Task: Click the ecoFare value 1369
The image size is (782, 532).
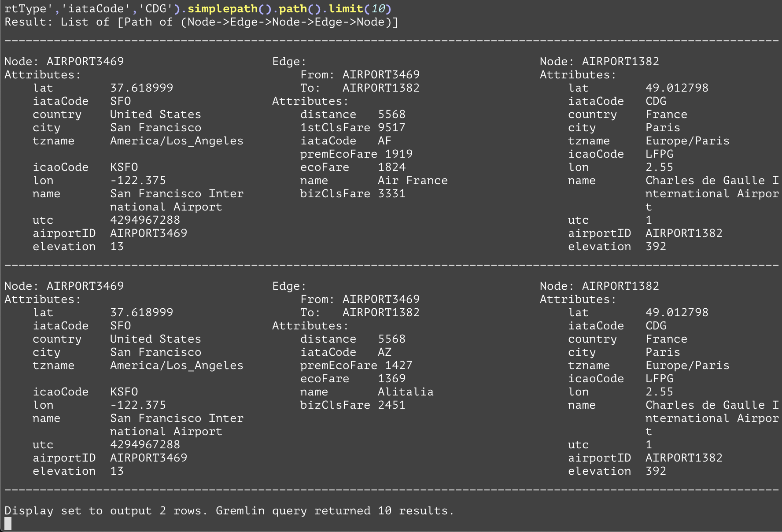Action: (391, 379)
